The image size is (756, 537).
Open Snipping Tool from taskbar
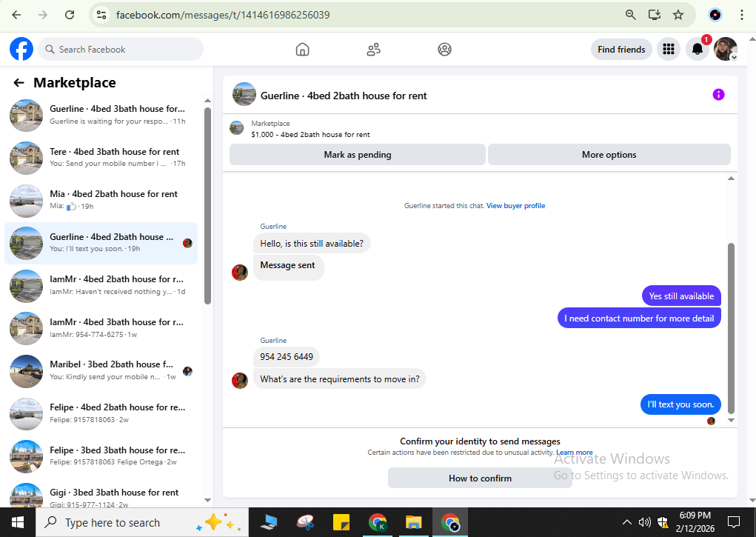pyautogui.click(x=305, y=522)
